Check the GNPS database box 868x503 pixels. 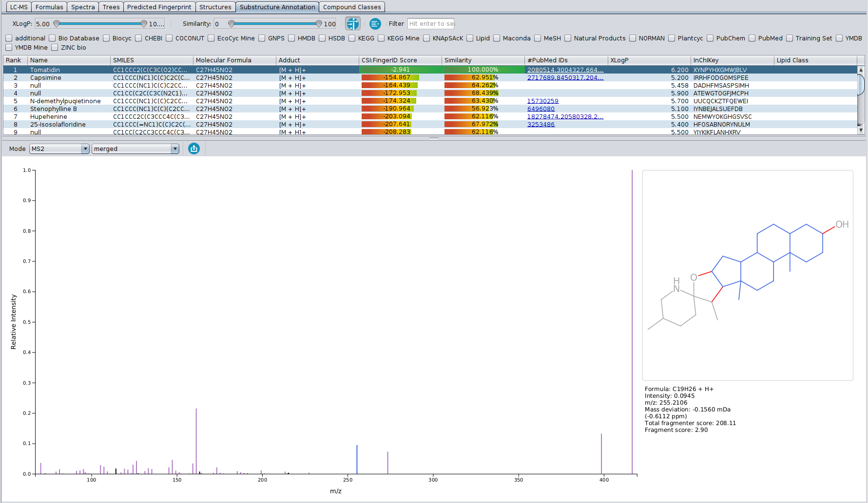pyautogui.click(x=262, y=38)
